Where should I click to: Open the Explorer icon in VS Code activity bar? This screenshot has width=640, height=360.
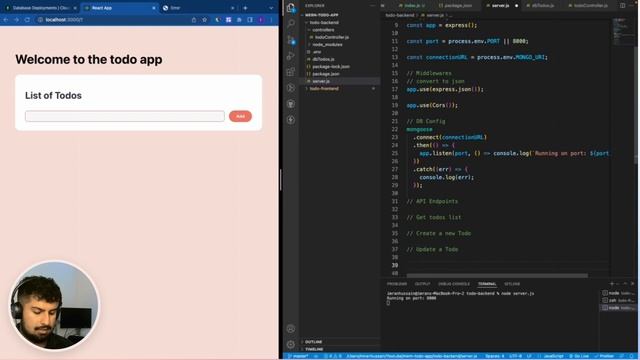click(291, 8)
